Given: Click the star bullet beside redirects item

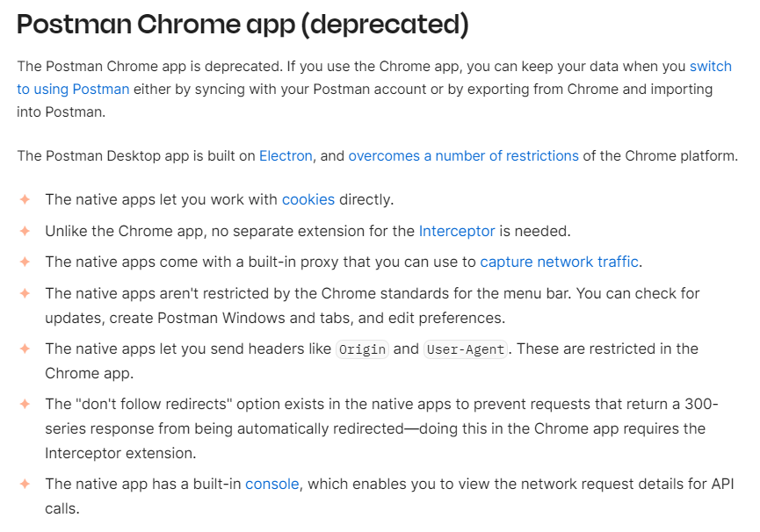Looking at the screenshot, I should pos(25,404).
